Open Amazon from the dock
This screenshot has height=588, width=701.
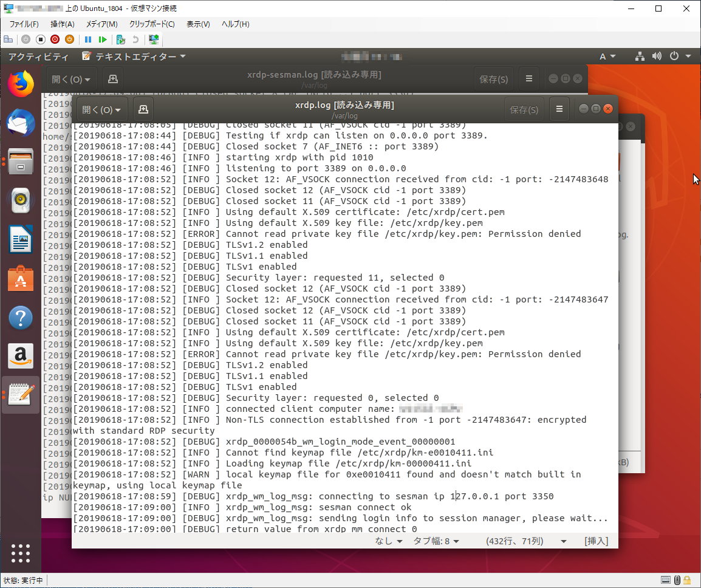21,357
